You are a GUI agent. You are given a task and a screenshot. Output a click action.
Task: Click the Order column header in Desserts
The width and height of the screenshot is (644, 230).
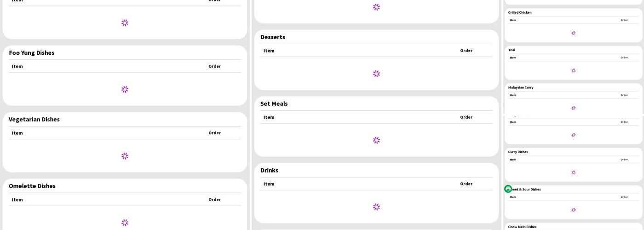(x=466, y=51)
